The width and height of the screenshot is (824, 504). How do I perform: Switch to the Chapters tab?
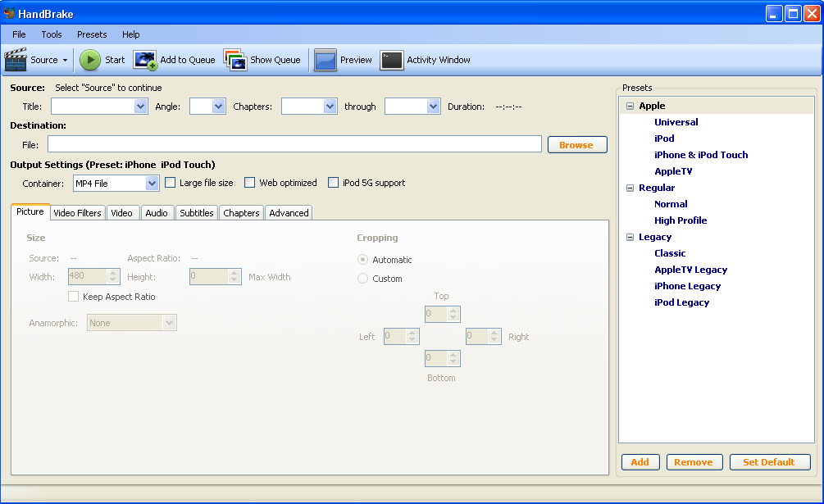(241, 212)
